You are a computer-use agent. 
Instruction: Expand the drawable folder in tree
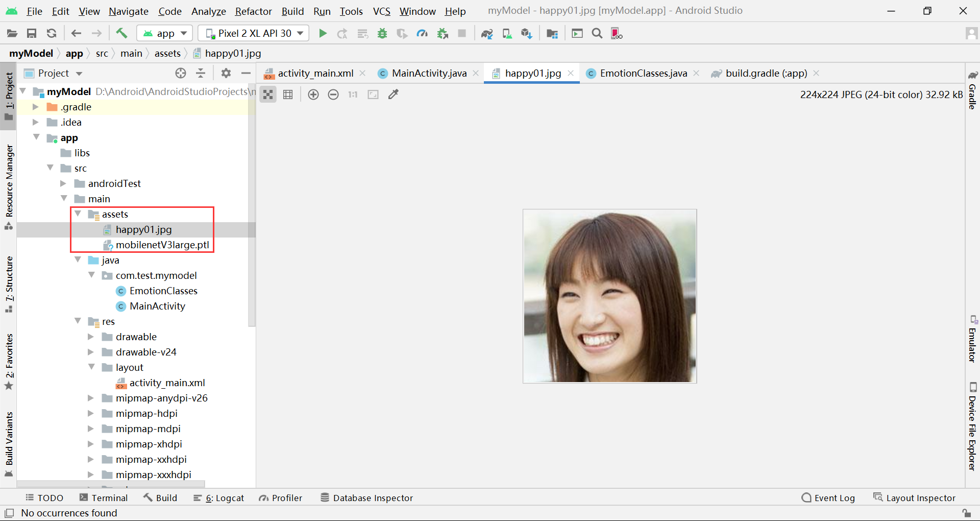[x=91, y=337]
